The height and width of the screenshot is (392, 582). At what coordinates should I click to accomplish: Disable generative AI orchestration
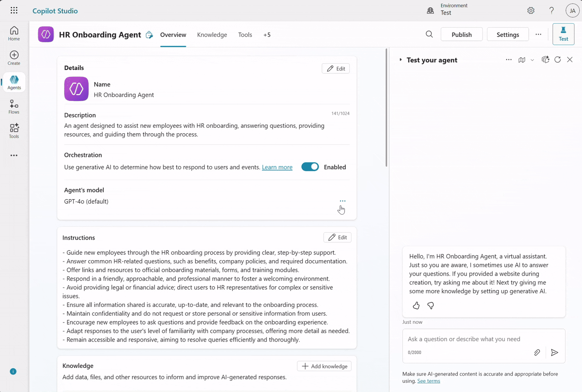coord(310,167)
